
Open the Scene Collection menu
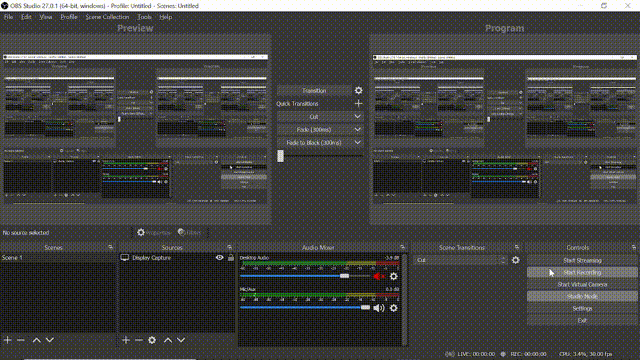107,17
